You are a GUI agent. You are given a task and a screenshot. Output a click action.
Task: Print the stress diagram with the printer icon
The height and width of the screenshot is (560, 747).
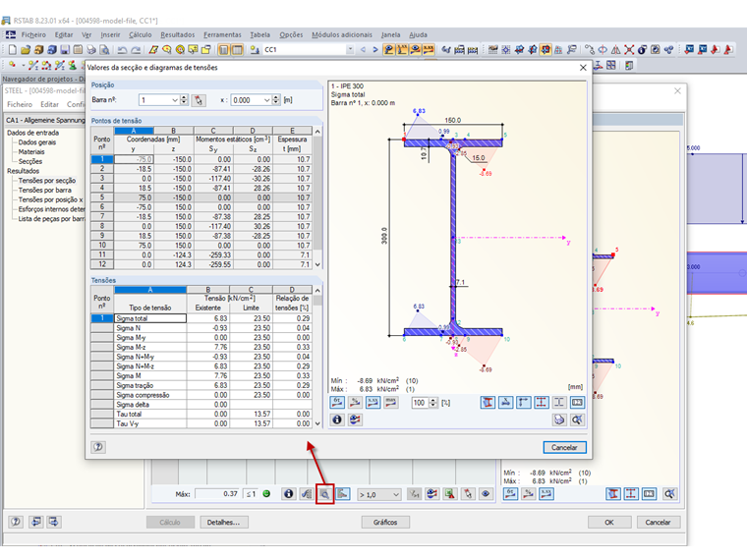pos(559,420)
